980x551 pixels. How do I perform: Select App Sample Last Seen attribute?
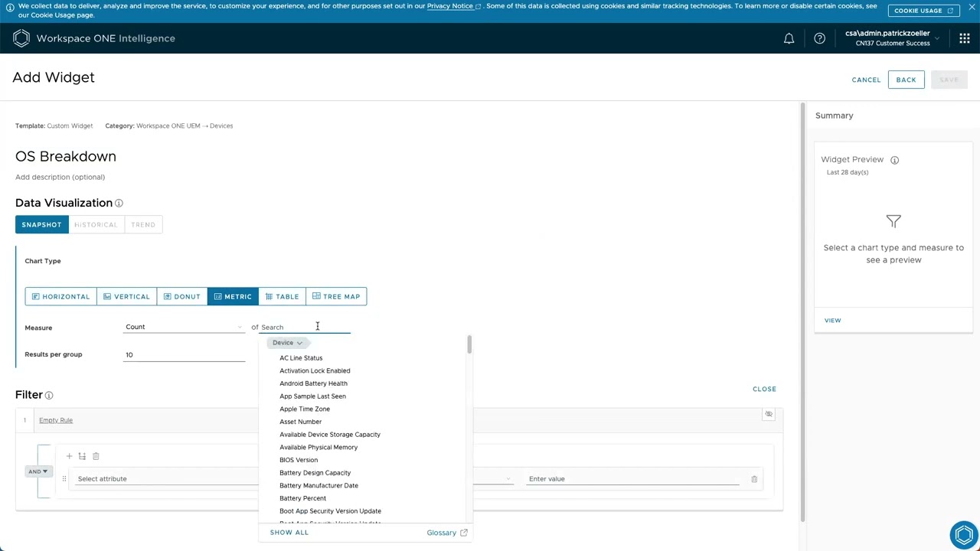[x=312, y=396]
